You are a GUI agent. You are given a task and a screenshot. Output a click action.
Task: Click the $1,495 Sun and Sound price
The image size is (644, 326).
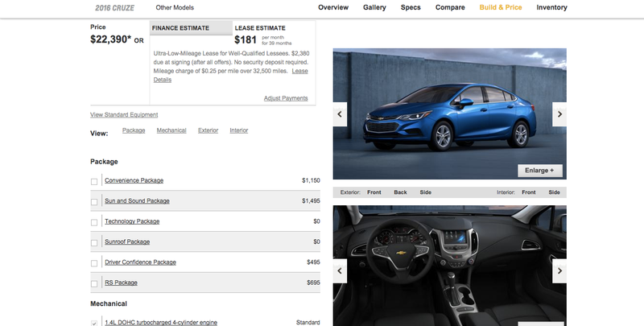[x=311, y=200]
